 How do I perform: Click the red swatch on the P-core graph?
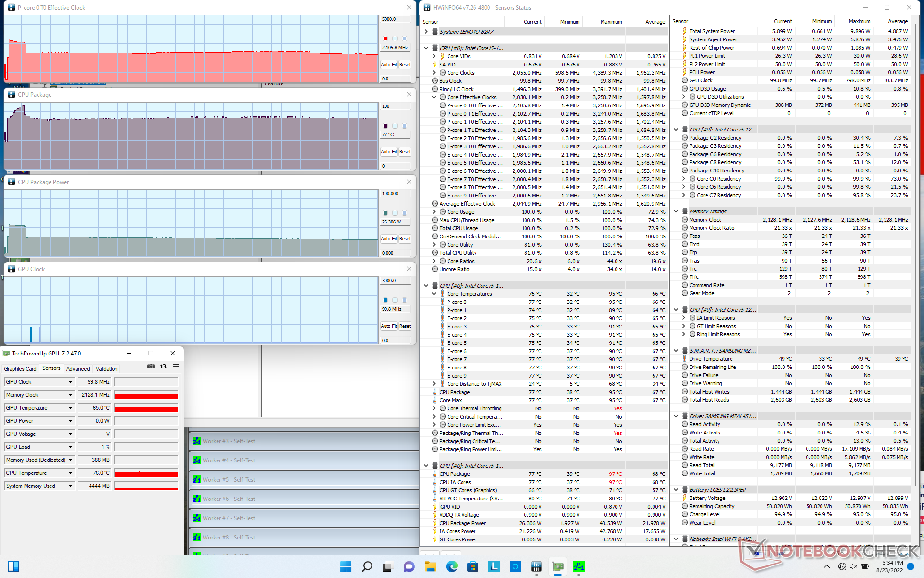click(385, 39)
